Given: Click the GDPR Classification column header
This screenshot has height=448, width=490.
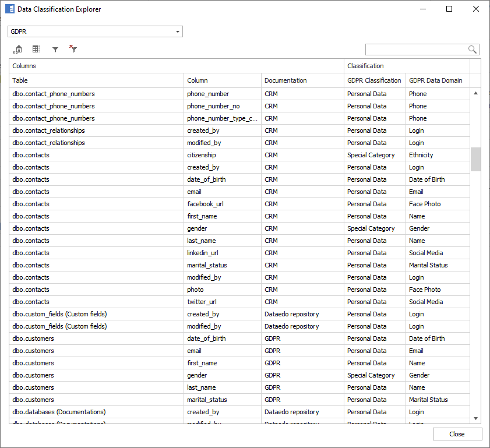Looking at the screenshot, I should pyautogui.click(x=374, y=80).
